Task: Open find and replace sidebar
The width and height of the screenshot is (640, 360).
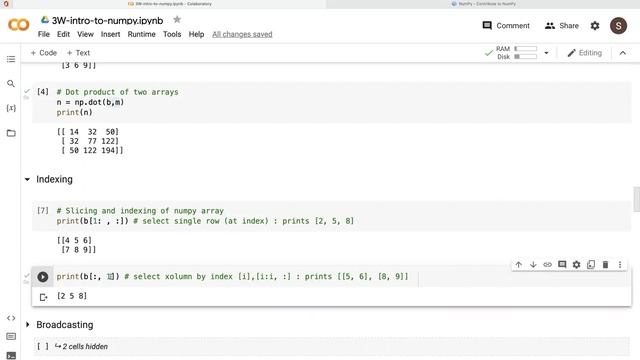Action: pyautogui.click(x=11, y=84)
